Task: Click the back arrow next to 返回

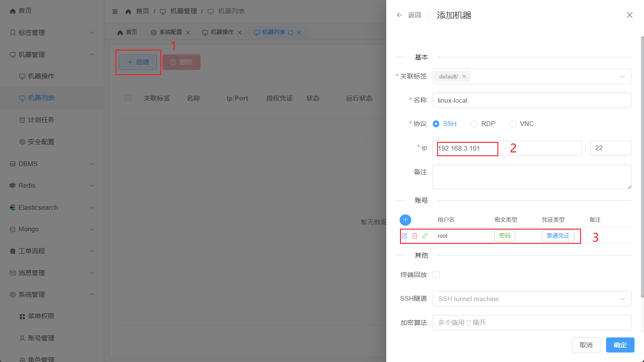Action: click(400, 15)
